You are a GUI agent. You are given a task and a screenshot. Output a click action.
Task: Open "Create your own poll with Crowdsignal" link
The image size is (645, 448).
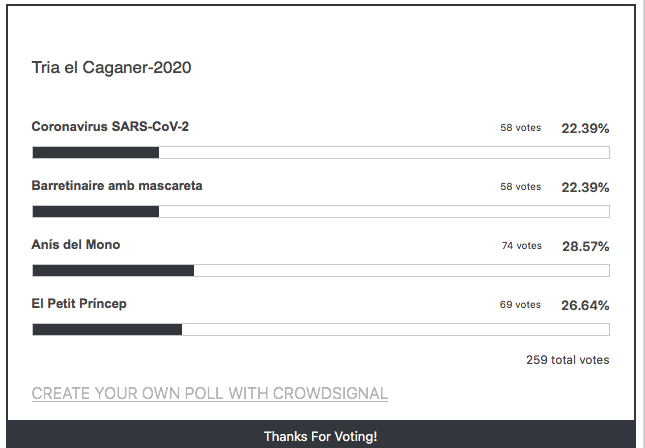pos(210,393)
